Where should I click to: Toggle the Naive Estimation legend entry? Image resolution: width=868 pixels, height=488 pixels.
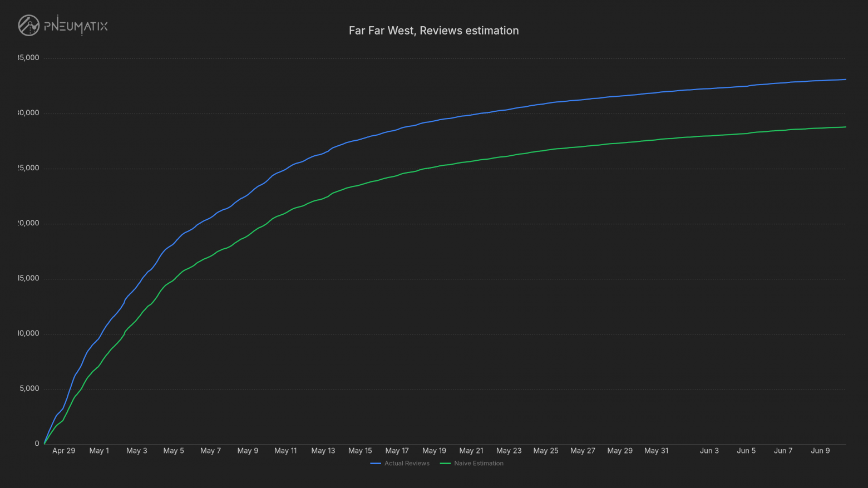(x=472, y=464)
